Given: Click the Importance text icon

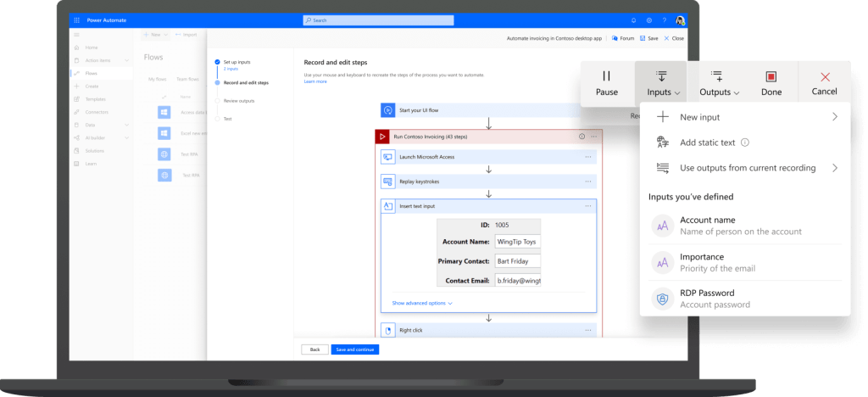Looking at the screenshot, I should [663, 262].
